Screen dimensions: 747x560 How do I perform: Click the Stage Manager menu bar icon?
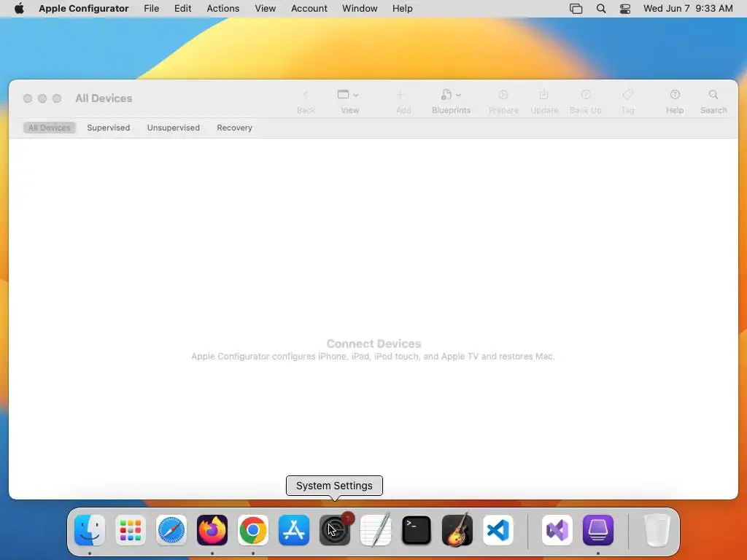[576, 9]
